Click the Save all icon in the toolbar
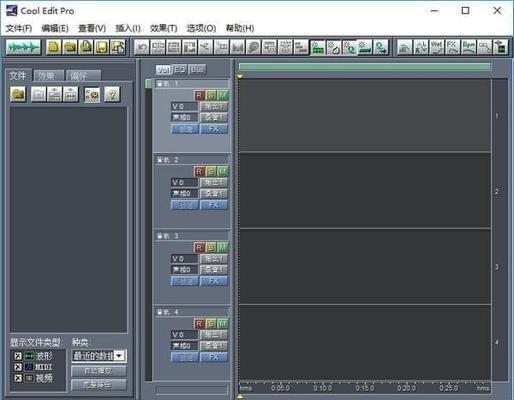 (x=118, y=47)
